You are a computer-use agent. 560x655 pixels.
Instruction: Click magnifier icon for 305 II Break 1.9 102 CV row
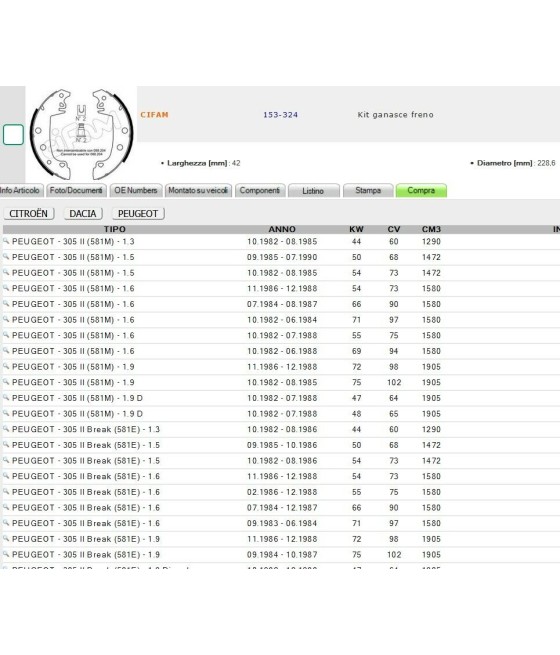[x=6, y=554]
